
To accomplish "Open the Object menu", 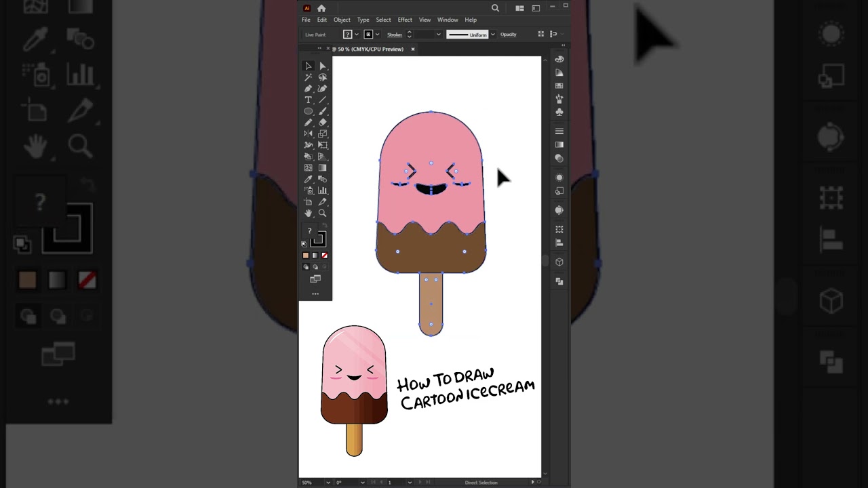I will pyautogui.click(x=342, y=20).
